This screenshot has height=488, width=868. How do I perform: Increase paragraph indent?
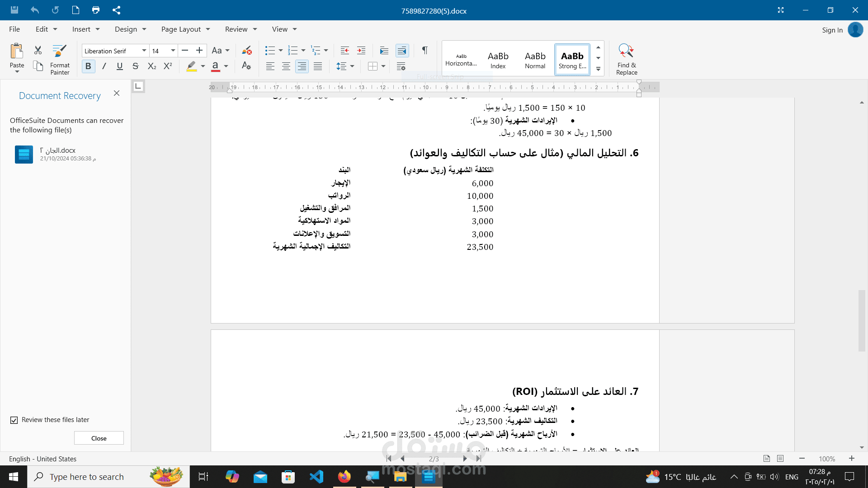361,50
